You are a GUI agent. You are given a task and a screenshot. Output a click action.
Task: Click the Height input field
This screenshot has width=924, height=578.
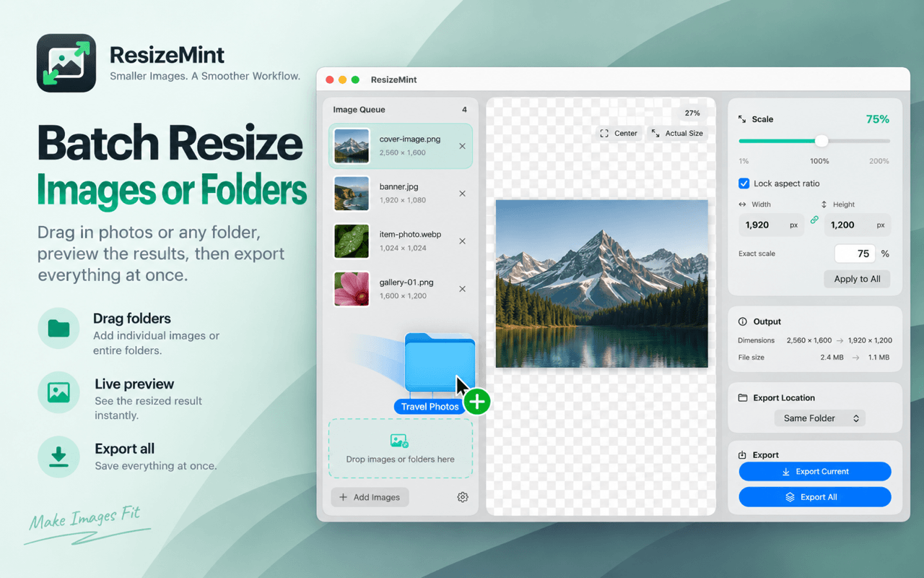point(858,225)
